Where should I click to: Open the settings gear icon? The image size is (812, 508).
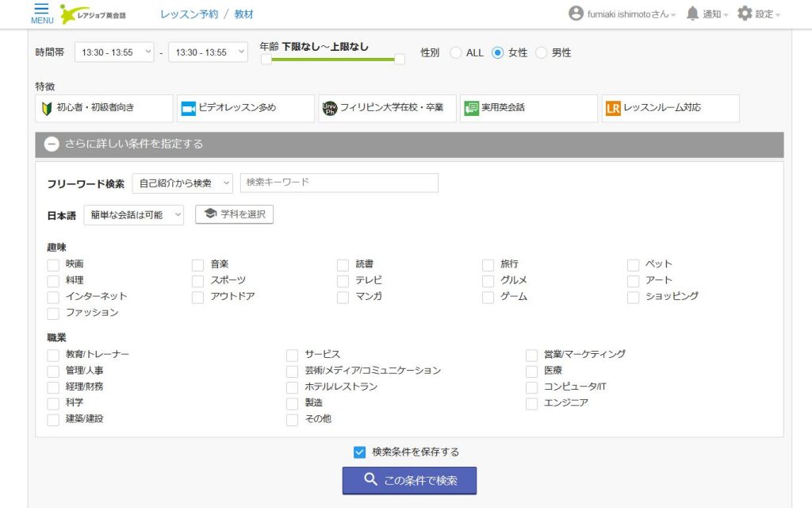[744, 13]
